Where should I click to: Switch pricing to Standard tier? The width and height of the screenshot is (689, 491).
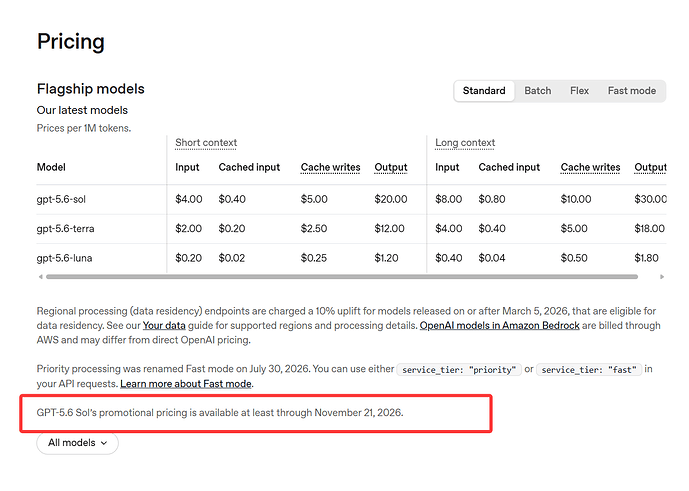click(x=484, y=91)
